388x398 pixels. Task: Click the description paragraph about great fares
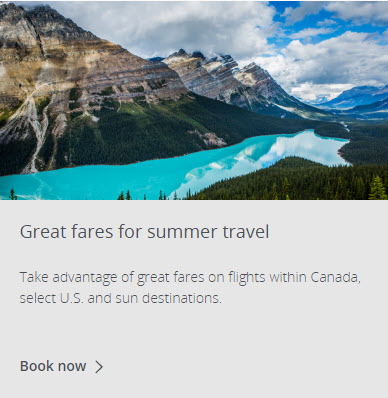point(190,287)
